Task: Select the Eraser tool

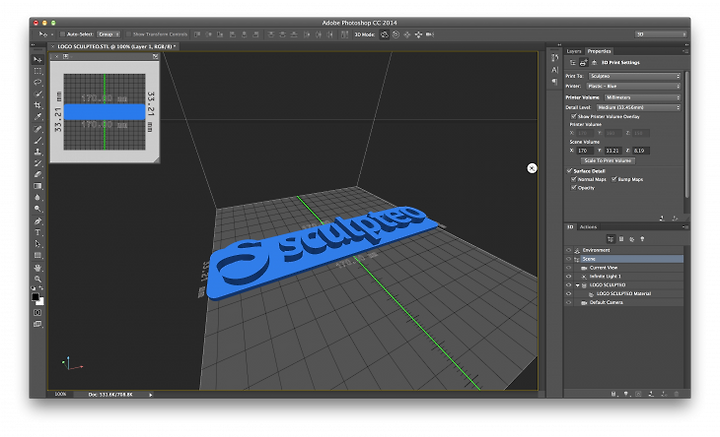Action: [38, 175]
